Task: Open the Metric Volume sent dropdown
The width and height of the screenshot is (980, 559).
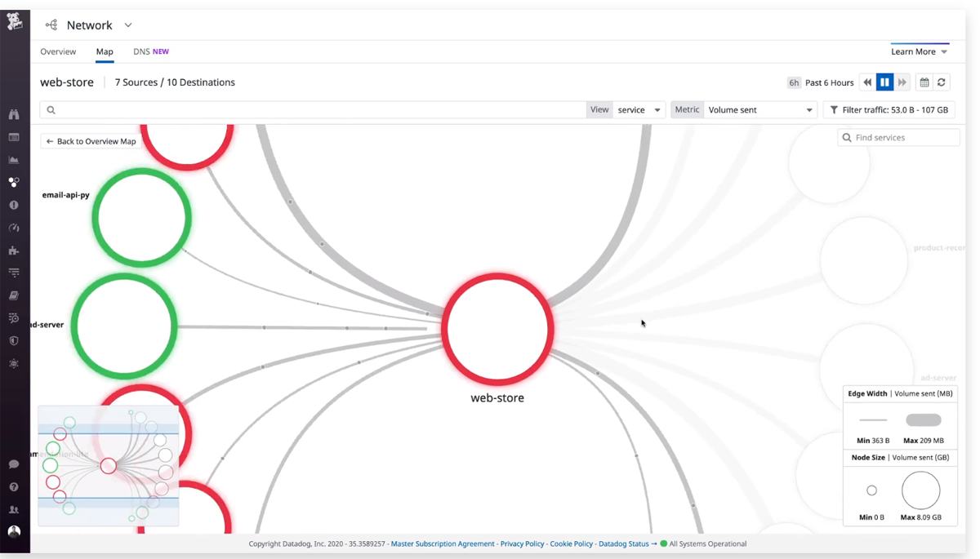Action: coord(759,109)
